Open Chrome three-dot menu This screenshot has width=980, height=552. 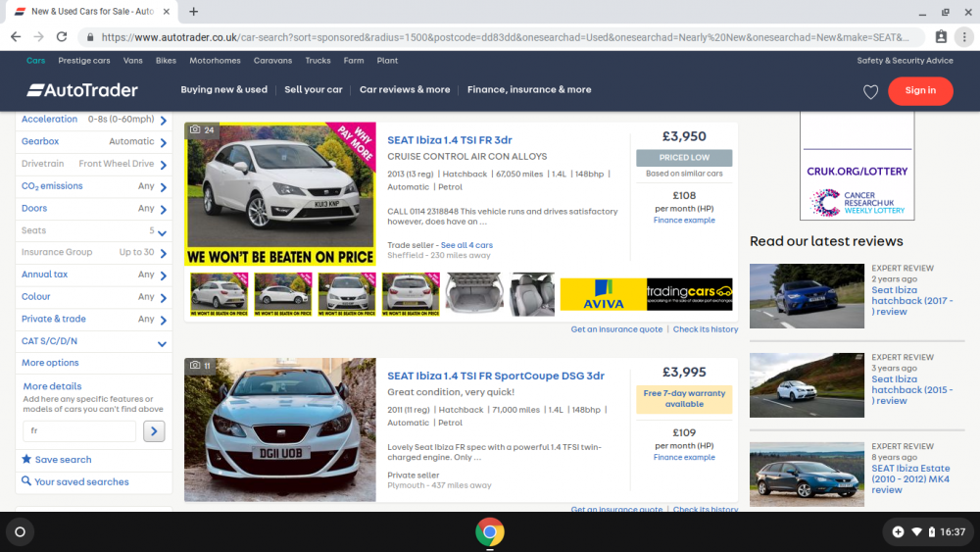[x=964, y=37]
